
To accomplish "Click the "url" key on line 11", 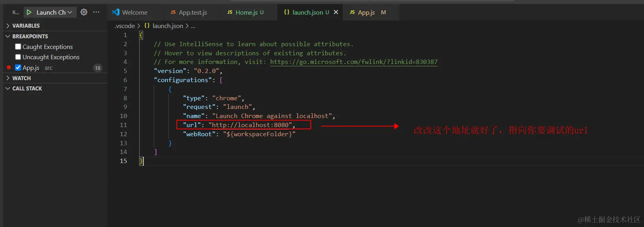I will (192, 125).
